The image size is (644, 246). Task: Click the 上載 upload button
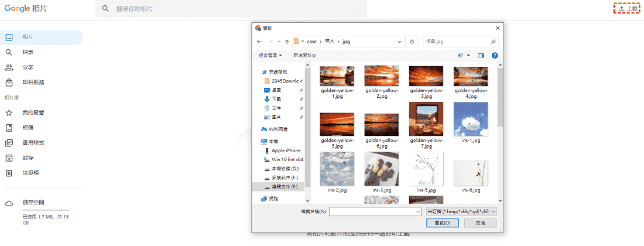(628, 9)
